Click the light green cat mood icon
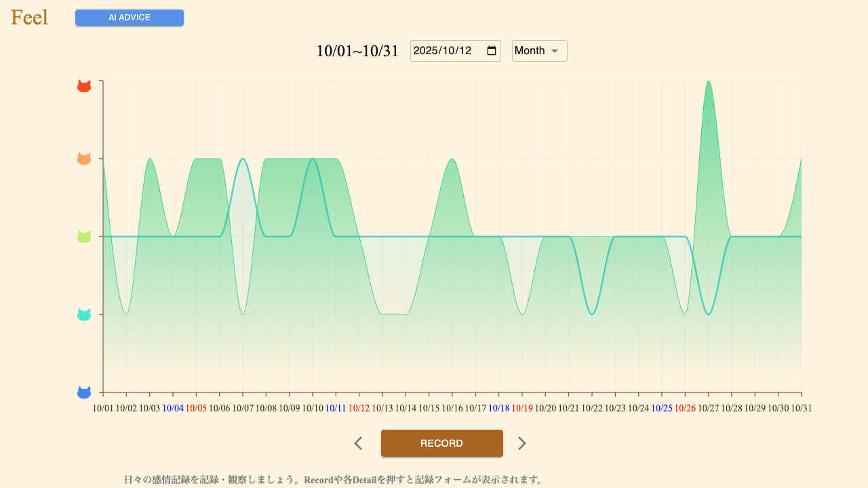The height and width of the screenshot is (488, 868). [x=84, y=237]
